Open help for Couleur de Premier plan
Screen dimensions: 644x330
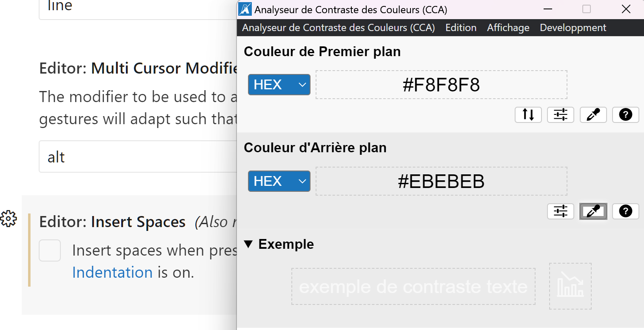coord(625,114)
